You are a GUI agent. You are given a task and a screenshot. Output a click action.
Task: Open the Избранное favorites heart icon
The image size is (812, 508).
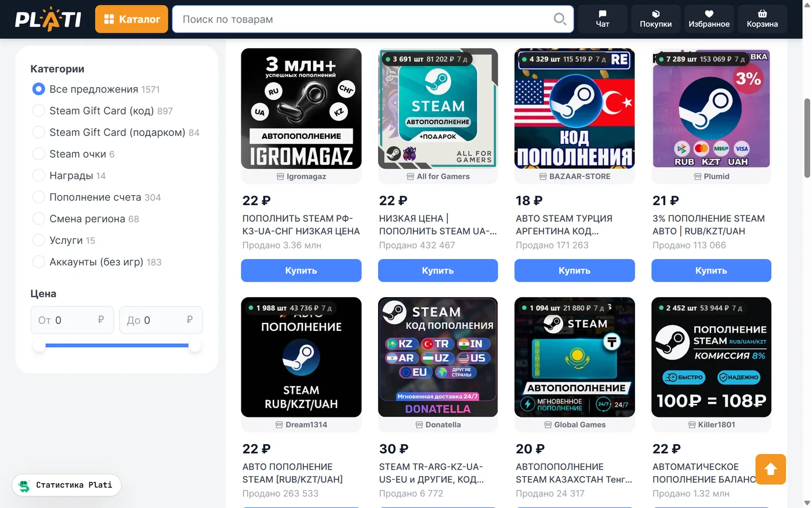tap(709, 19)
